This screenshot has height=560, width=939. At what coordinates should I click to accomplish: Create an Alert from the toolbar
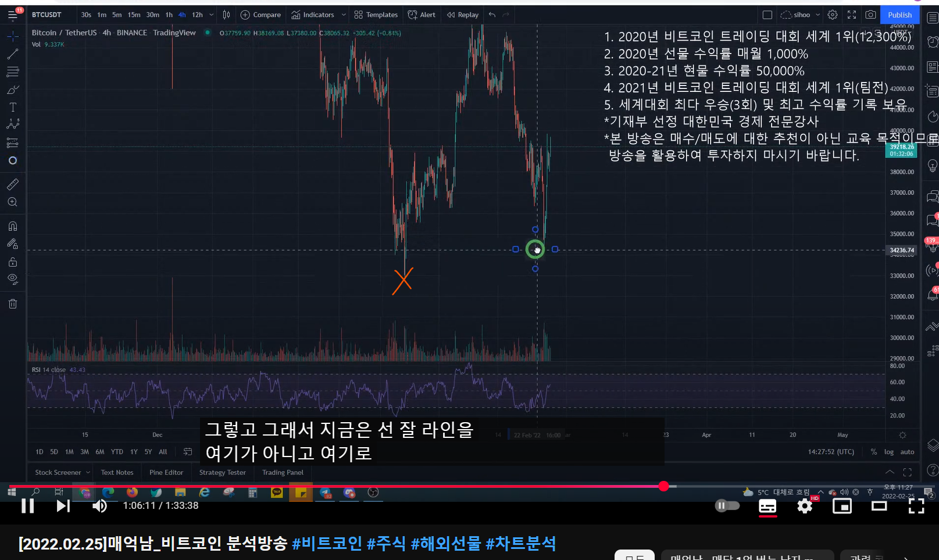tap(422, 15)
